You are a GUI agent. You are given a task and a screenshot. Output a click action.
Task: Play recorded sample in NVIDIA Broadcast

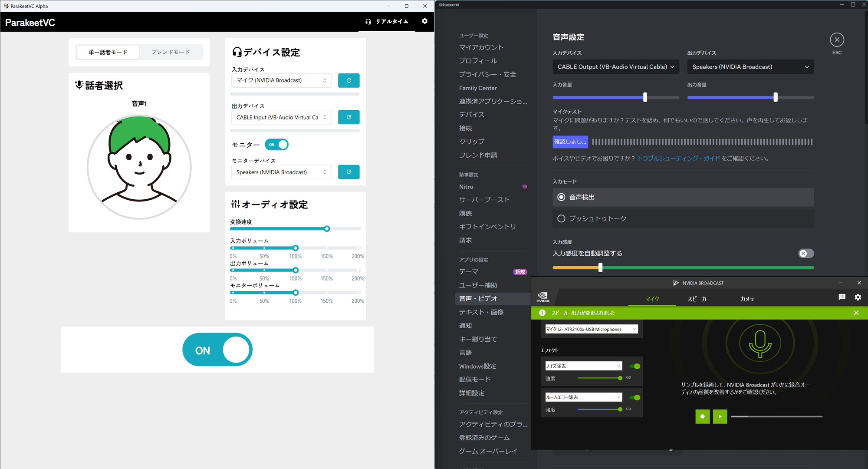point(720,416)
